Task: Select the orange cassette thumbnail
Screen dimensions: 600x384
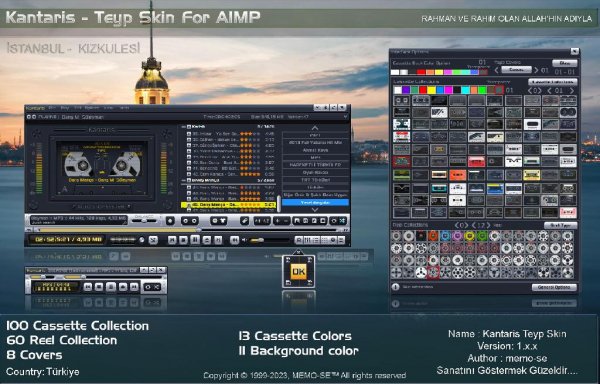Action: 458,175
